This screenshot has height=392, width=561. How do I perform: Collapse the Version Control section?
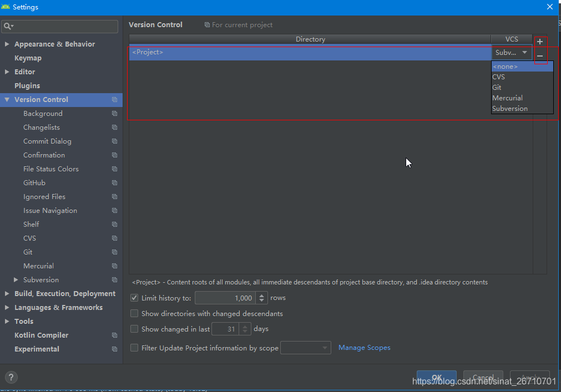7,100
